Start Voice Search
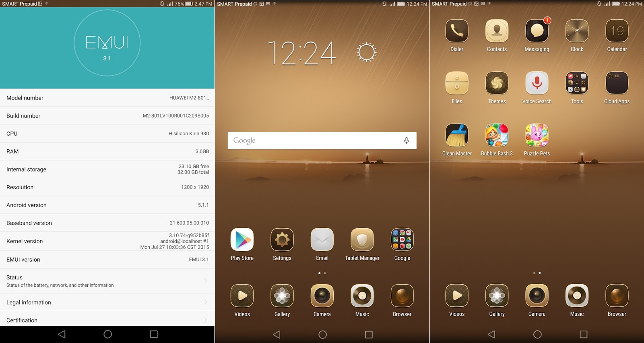Screen dimensions: 644x343 click(x=537, y=83)
